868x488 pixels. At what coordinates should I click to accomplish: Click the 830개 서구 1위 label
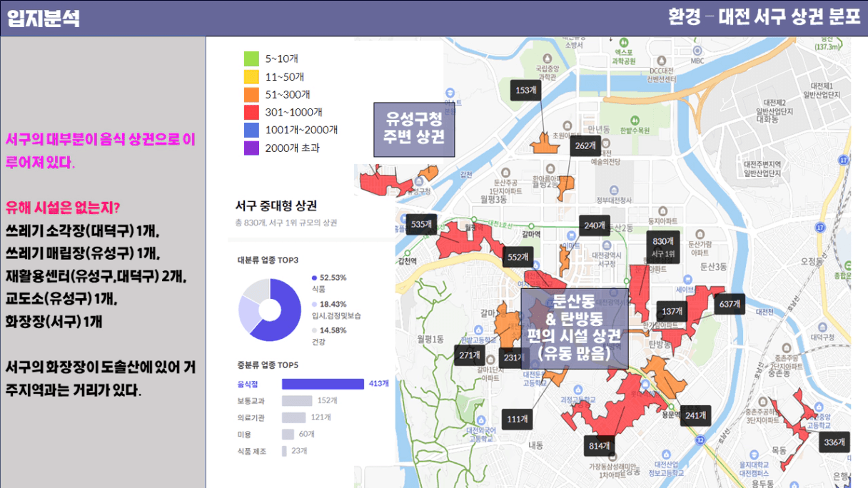click(663, 247)
